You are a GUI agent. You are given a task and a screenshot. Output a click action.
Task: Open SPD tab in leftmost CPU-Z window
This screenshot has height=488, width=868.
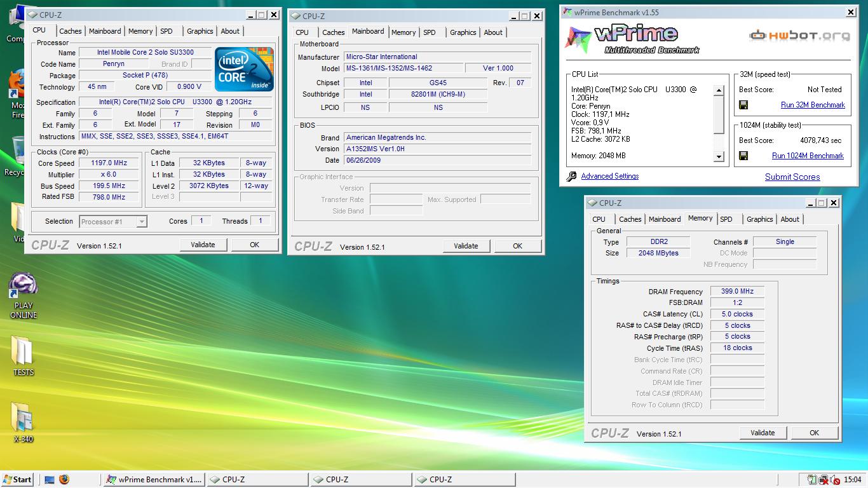tap(166, 31)
